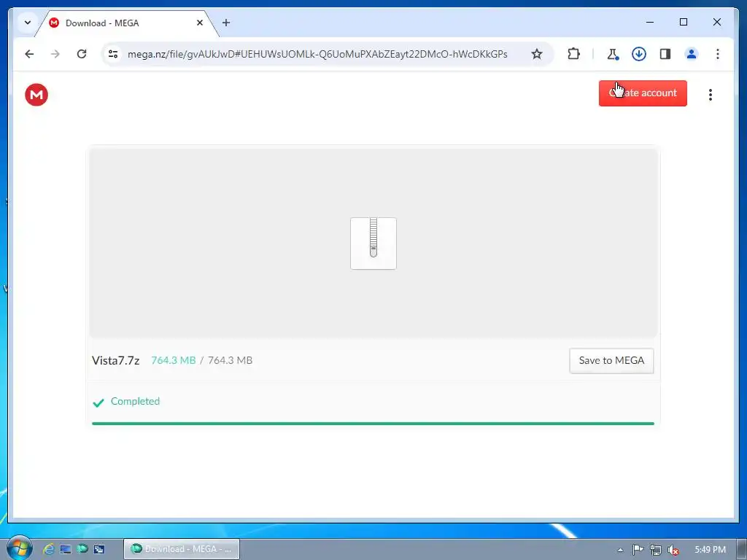The image size is (747, 560).
Task: Click the Vista7.7z file name
Action: pyautogui.click(x=116, y=360)
